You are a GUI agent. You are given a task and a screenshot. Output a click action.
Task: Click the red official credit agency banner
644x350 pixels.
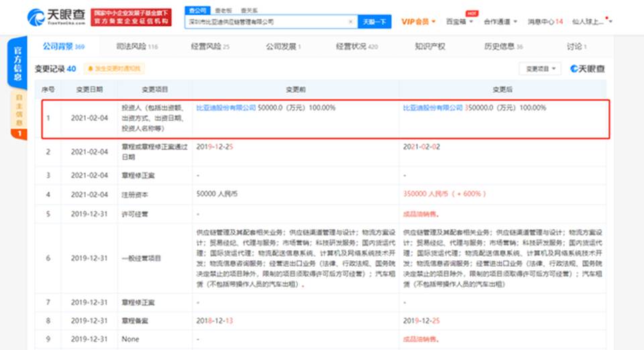click(x=131, y=17)
